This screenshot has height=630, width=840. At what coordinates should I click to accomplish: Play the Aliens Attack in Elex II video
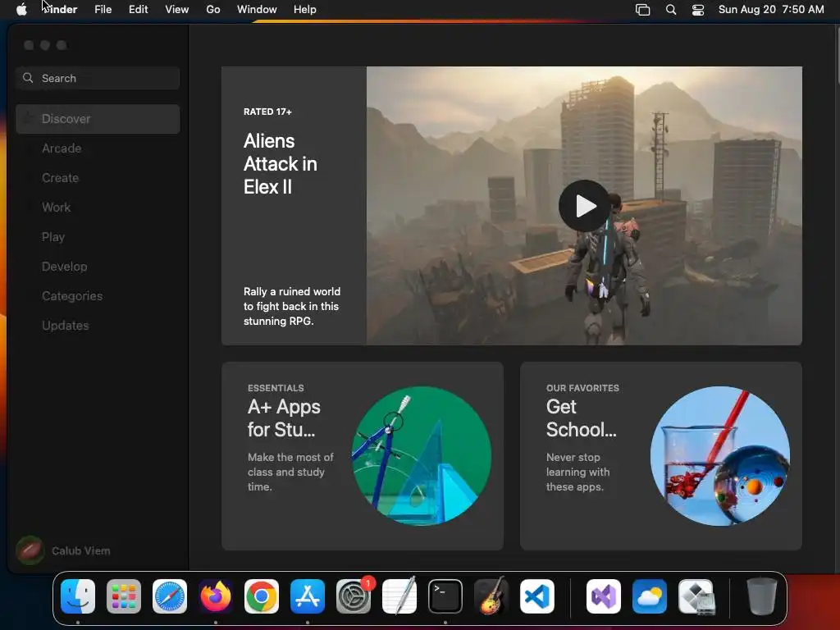tap(584, 206)
